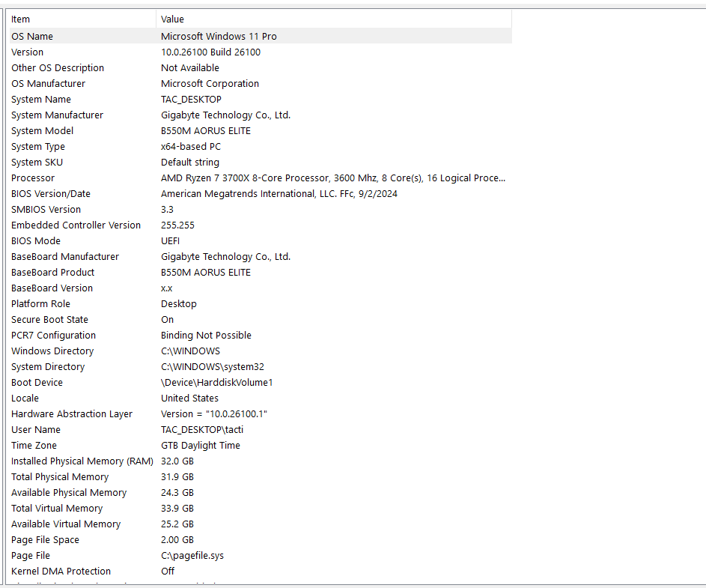
Task: Select the OS Name row
Action: click(x=261, y=36)
